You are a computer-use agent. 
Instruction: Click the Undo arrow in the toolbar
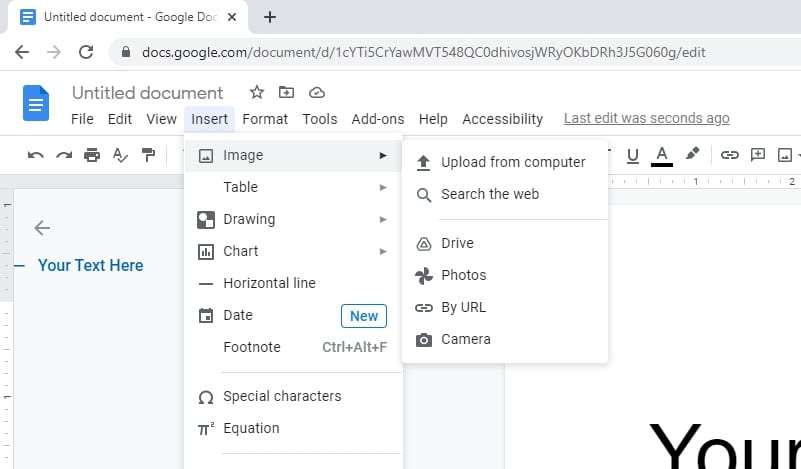[x=35, y=155]
